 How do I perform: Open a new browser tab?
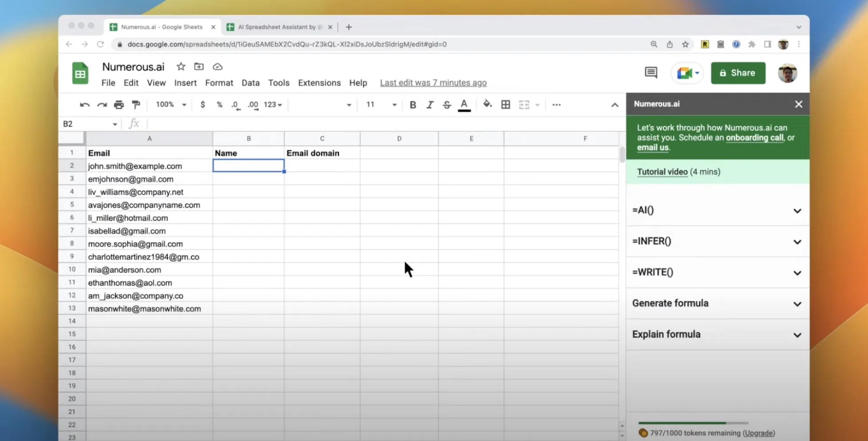pyautogui.click(x=349, y=27)
